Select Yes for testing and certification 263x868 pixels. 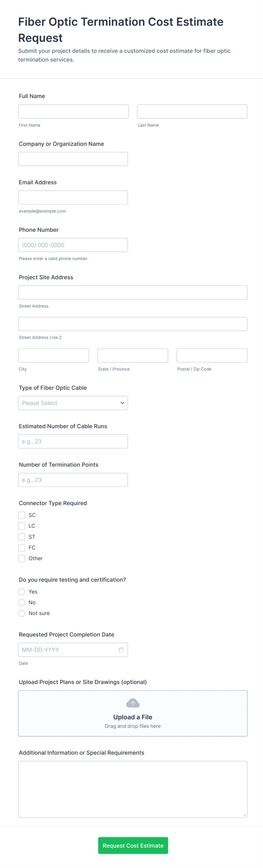[x=21, y=592]
